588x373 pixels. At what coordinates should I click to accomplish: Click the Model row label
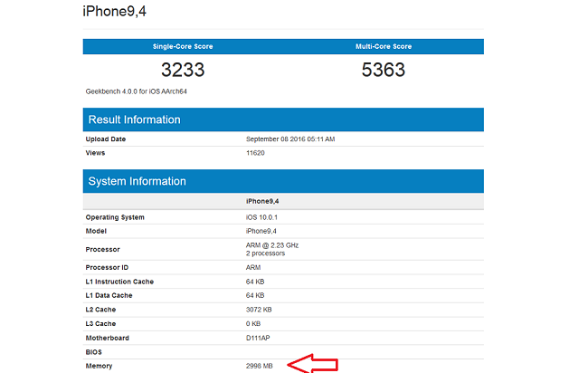[x=96, y=231]
